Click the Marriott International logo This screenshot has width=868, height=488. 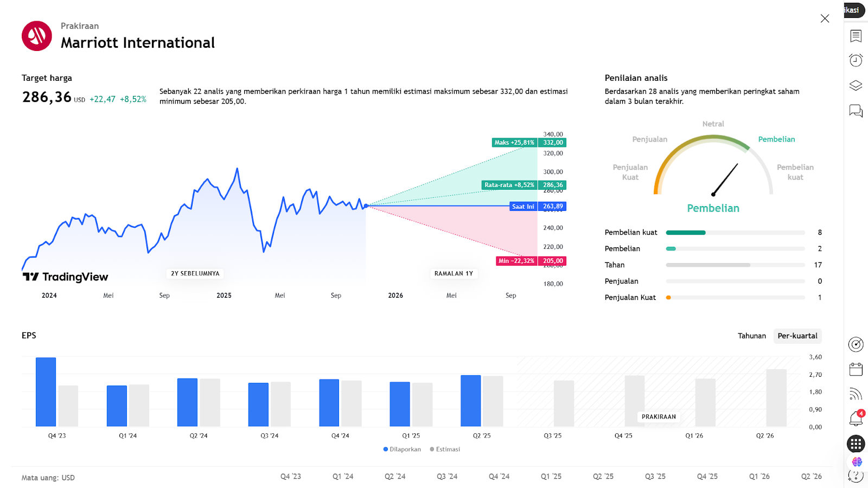click(x=37, y=36)
